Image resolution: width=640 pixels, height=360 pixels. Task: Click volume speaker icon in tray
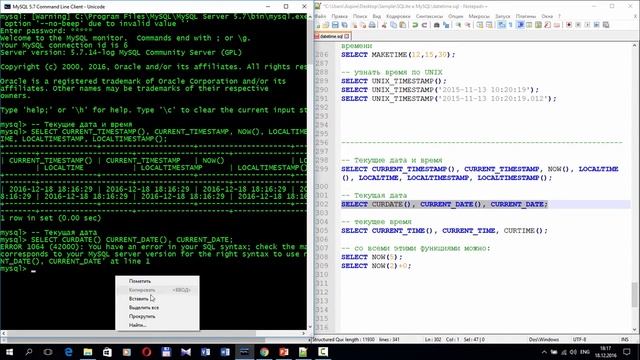tap(573, 352)
